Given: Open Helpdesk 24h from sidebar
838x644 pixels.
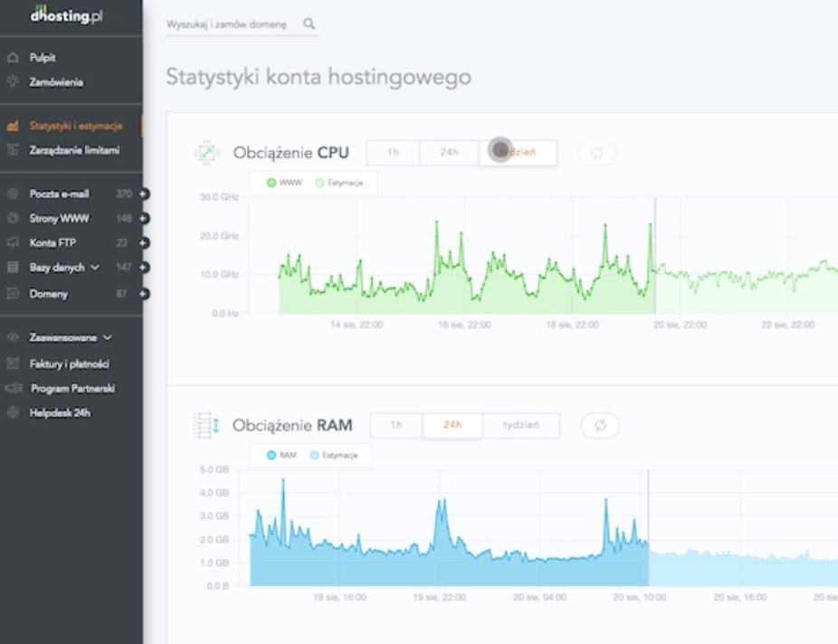Looking at the screenshot, I should click(x=60, y=413).
